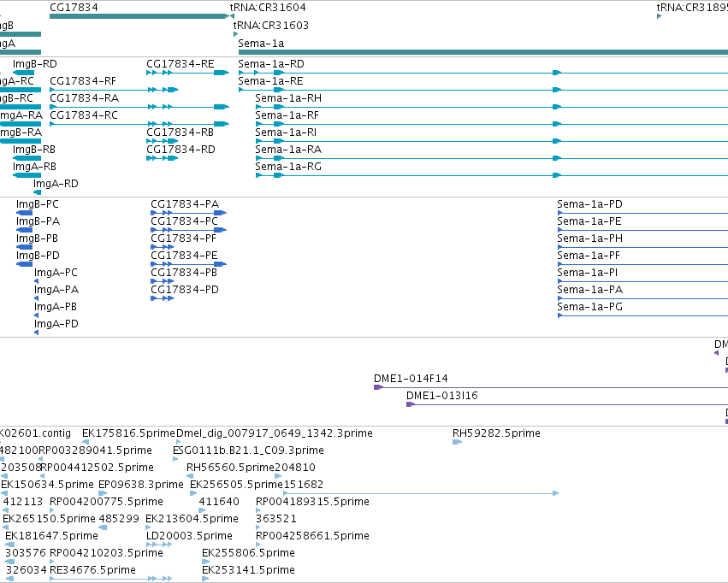Select the tRNA:CR31603 gene label

[x=270, y=26]
